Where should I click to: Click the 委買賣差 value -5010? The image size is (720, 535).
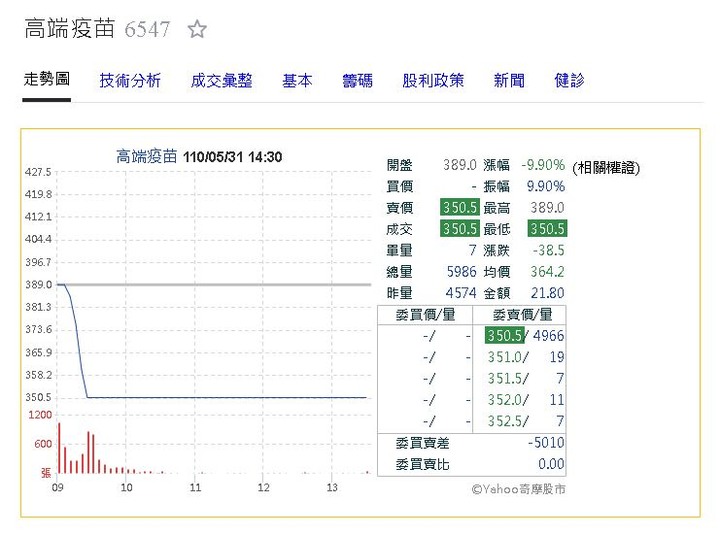click(x=546, y=443)
